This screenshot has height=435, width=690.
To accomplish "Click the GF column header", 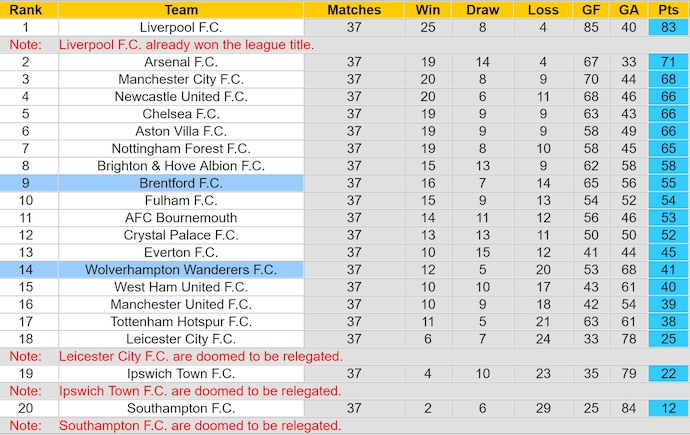I will click(591, 10).
